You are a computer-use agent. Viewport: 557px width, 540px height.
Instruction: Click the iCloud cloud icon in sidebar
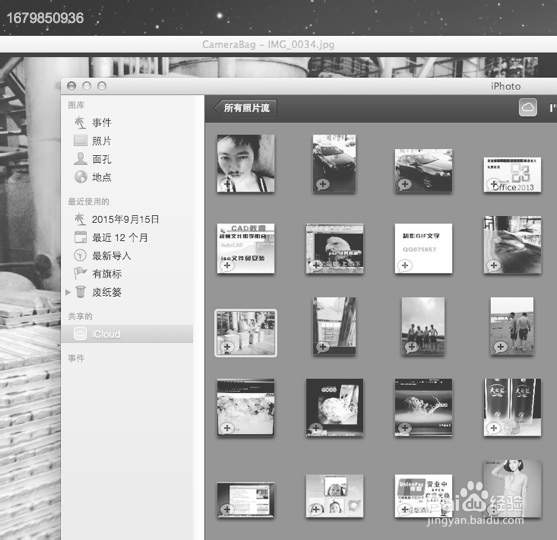click(80, 334)
